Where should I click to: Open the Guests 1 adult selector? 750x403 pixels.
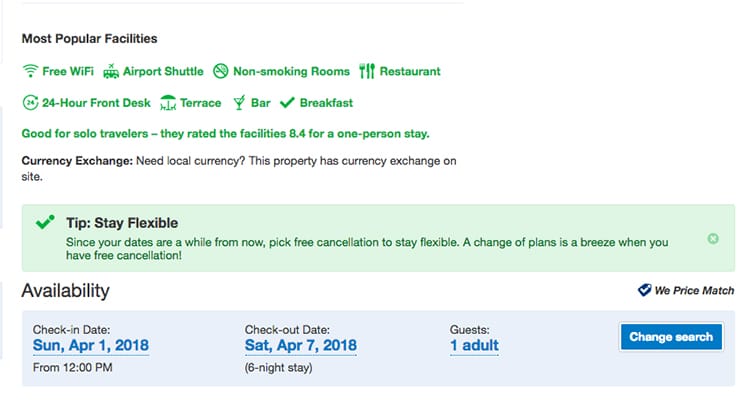point(474,346)
